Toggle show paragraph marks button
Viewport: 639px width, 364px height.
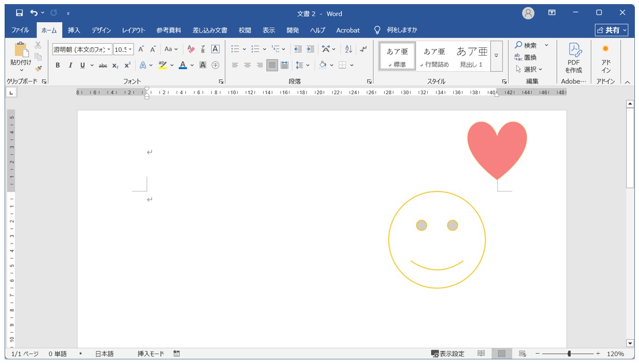[364, 49]
